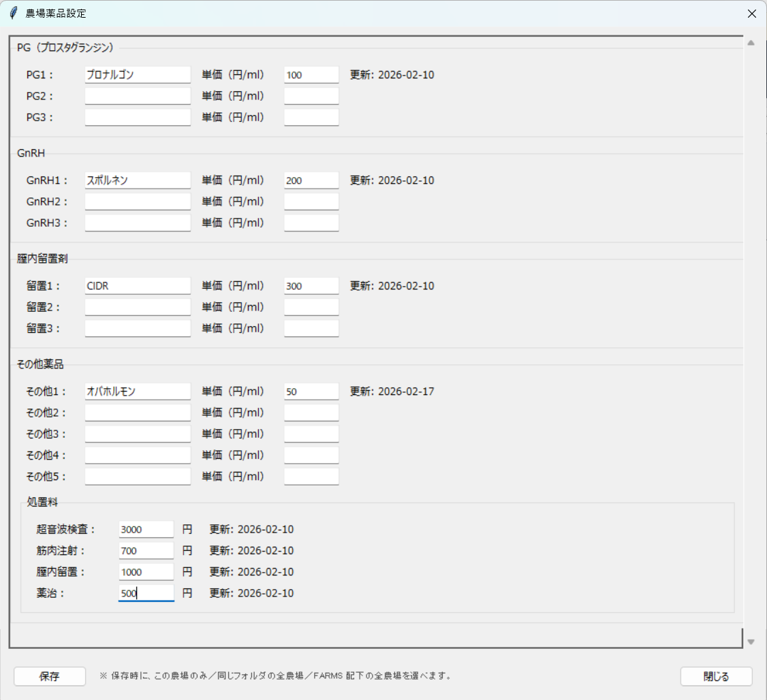767x700 pixels.
Task: Edit the 超音波検査 fee field
Action: (146, 529)
